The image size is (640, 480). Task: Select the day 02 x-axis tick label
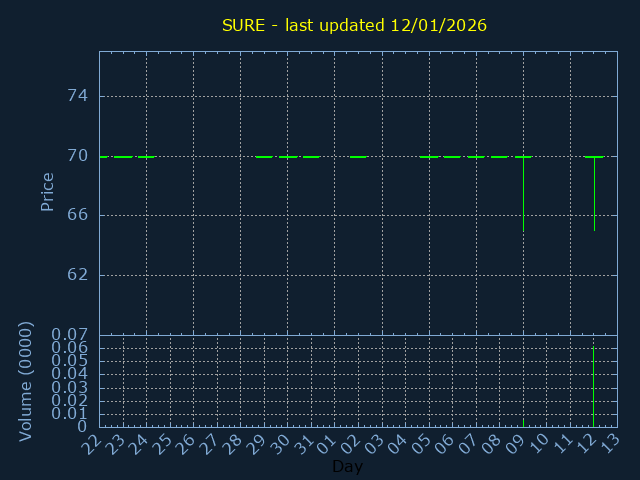[x=351, y=441]
